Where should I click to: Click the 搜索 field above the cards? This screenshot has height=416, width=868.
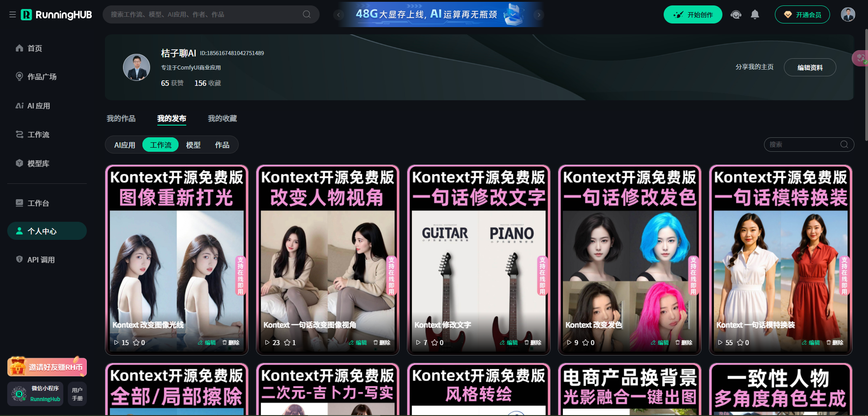click(x=809, y=145)
